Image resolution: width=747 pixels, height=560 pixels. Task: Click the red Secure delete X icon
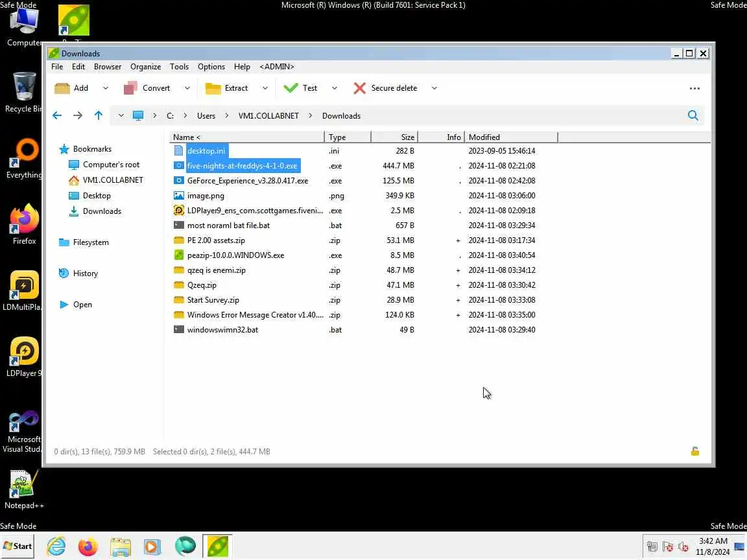click(360, 88)
